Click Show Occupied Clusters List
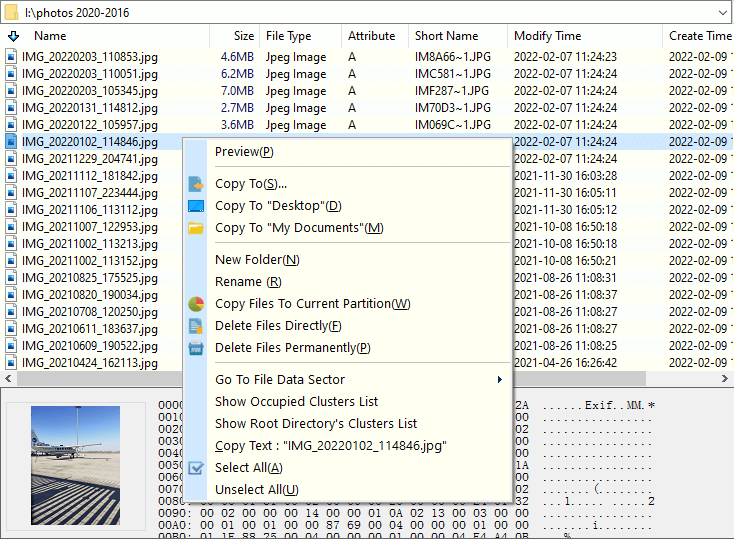 pos(296,402)
